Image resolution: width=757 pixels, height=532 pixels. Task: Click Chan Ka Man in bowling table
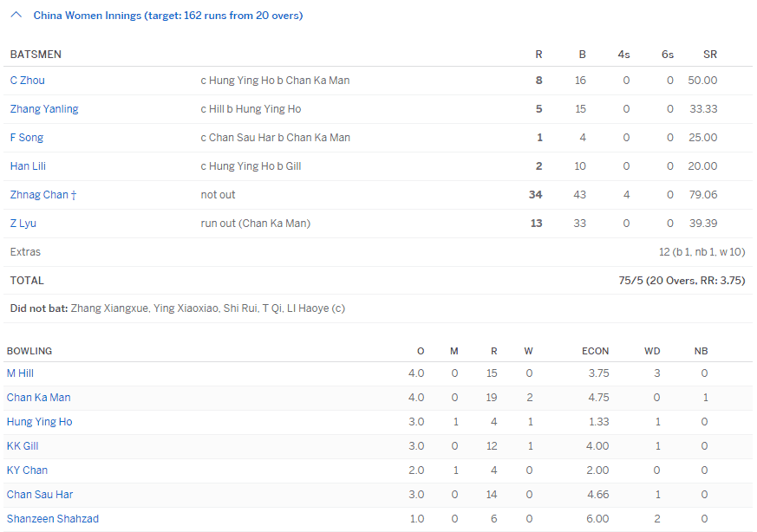tap(39, 398)
